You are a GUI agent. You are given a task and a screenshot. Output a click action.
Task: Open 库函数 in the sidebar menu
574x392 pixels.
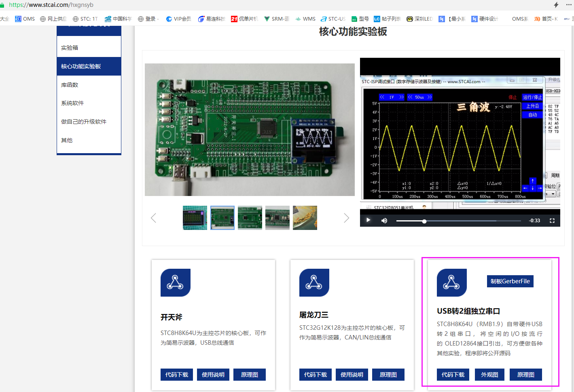click(89, 85)
